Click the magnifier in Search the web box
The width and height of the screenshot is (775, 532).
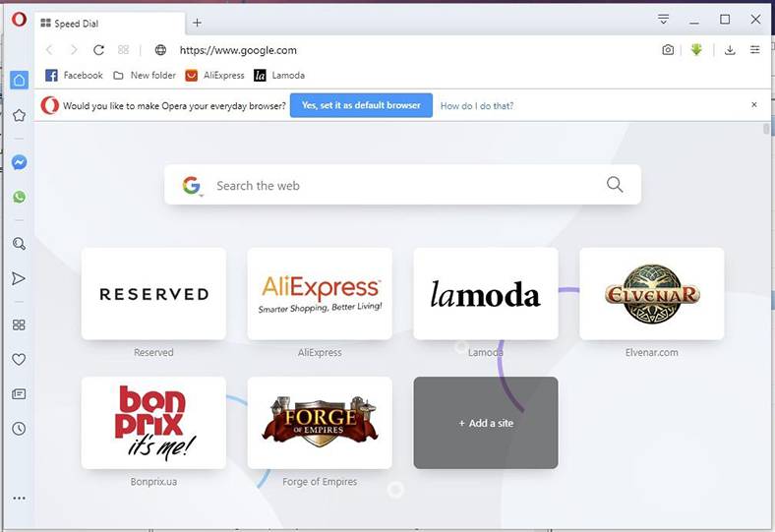(x=615, y=184)
